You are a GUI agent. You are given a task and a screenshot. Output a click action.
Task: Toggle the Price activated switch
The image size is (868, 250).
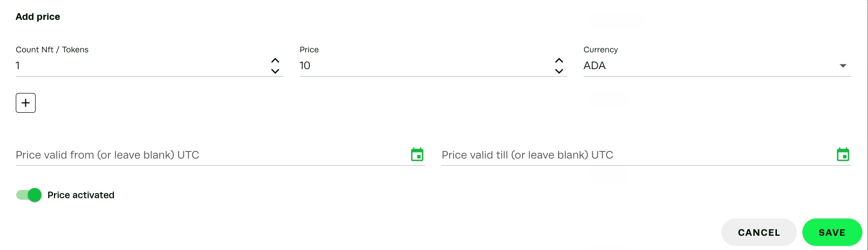click(29, 195)
